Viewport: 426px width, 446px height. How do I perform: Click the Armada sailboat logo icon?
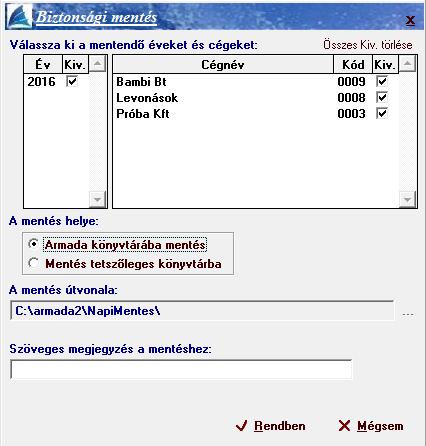click(x=20, y=17)
